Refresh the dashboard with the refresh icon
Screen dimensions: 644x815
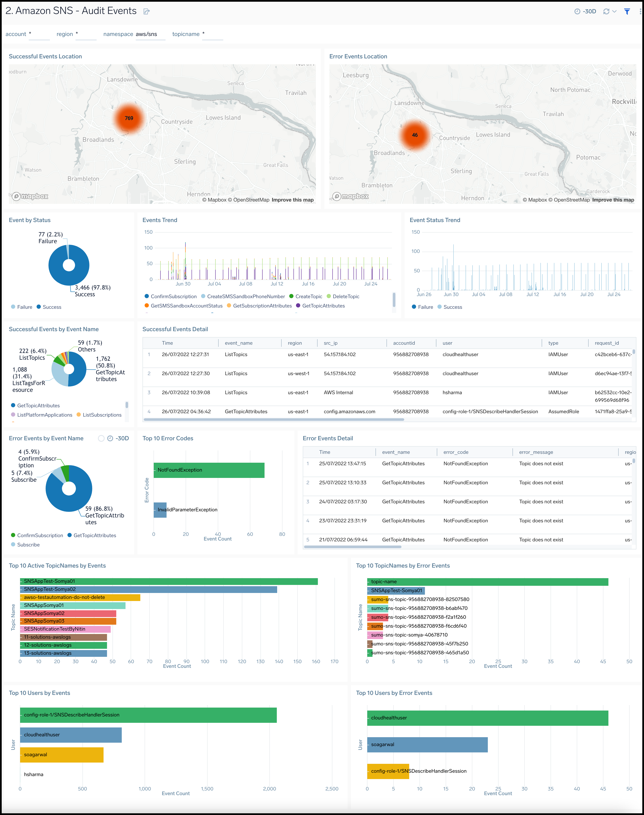coord(606,11)
